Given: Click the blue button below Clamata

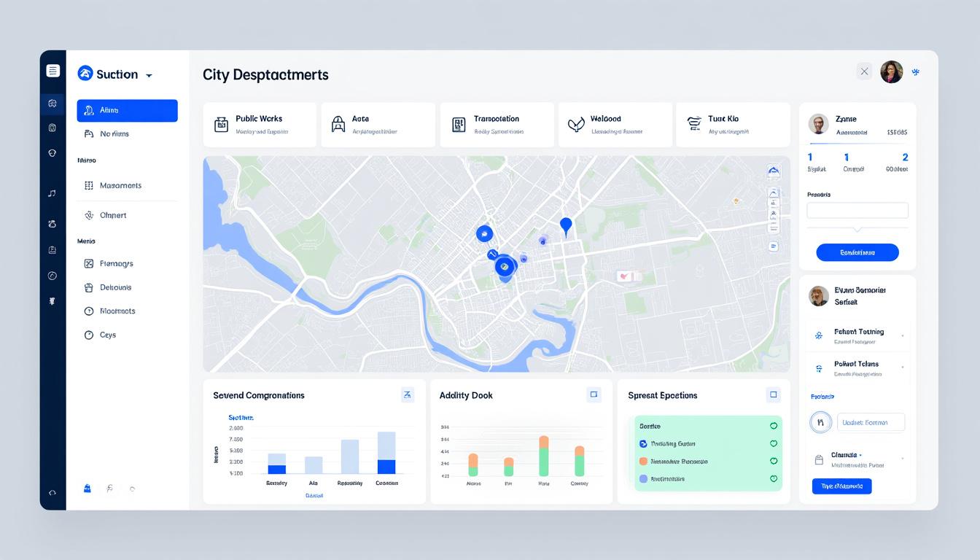Looking at the screenshot, I should click(841, 486).
